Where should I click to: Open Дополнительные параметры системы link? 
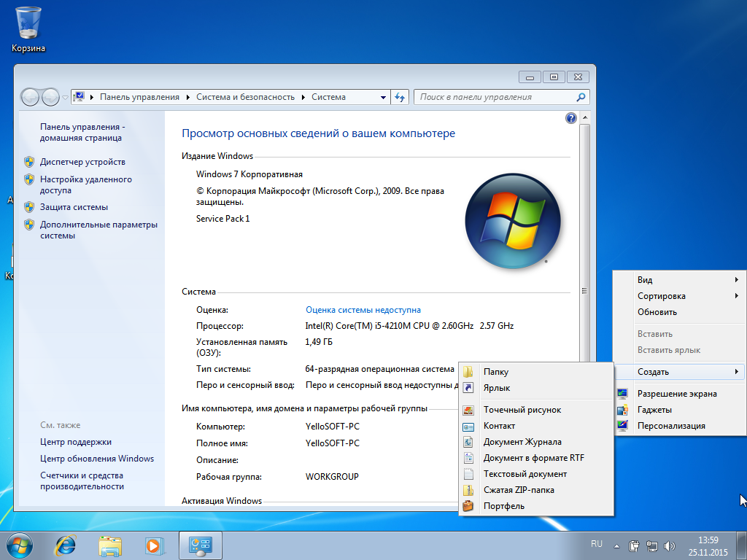[x=98, y=230]
